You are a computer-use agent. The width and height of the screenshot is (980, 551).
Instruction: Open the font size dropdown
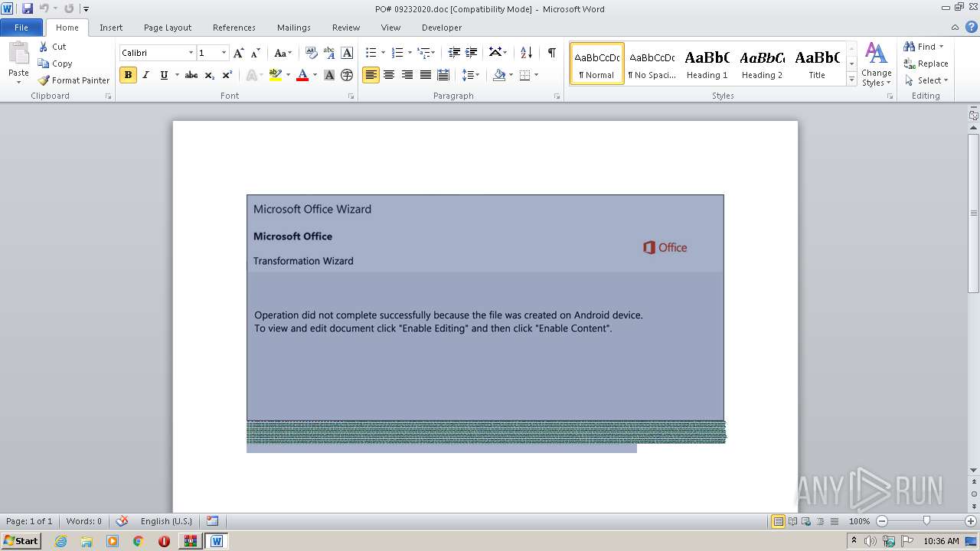point(224,53)
